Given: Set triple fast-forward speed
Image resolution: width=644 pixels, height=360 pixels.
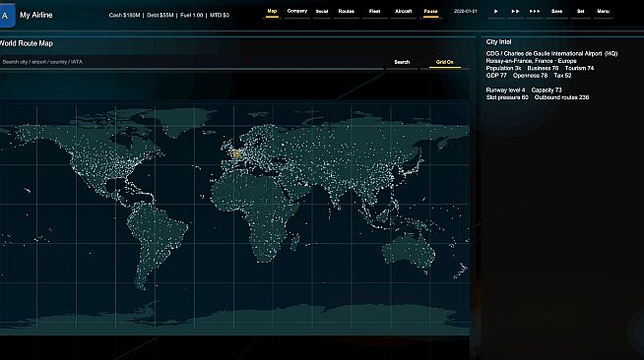Looking at the screenshot, I should tap(535, 12).
